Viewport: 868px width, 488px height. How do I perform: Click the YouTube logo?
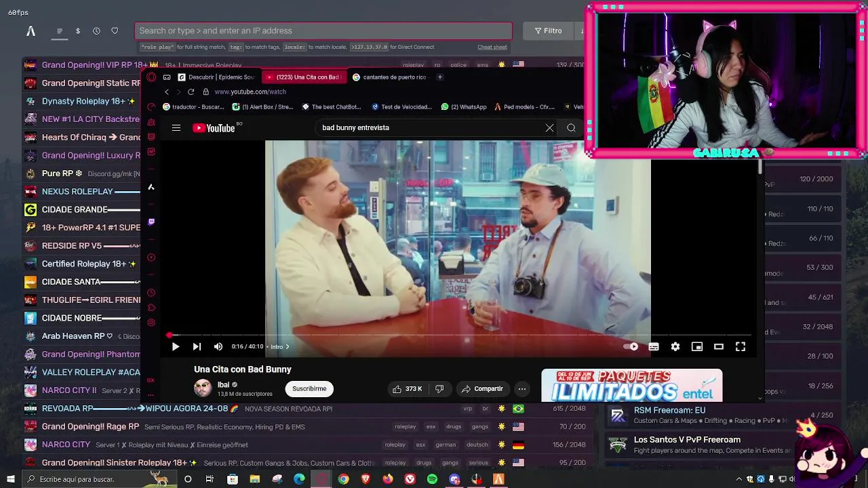click(213, 128)
